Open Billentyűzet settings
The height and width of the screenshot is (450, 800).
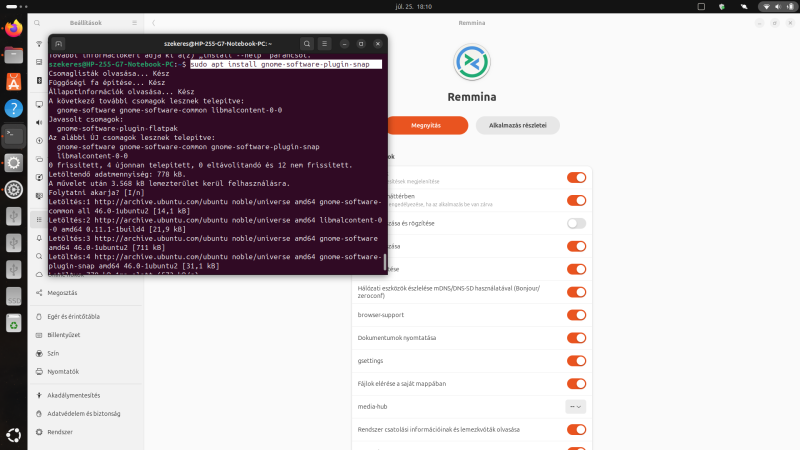86,335
